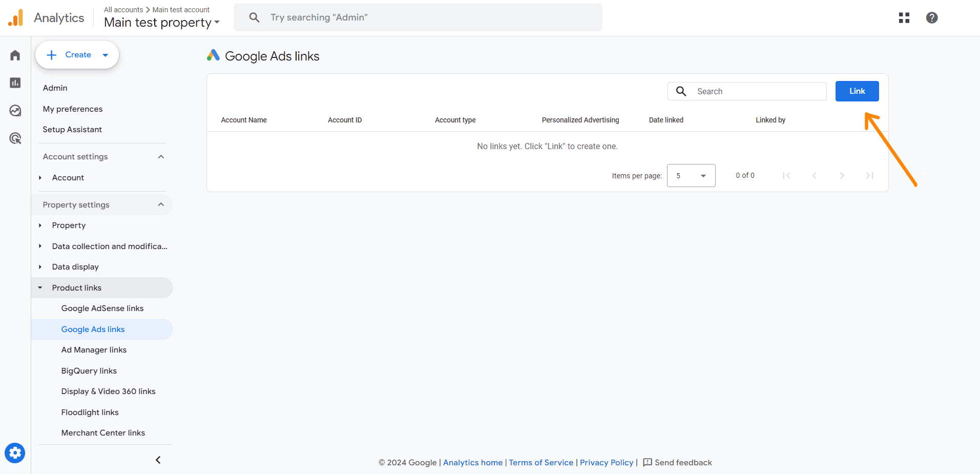Expand the Property tree item
Image resolution: width=980 pixels, height=474 pixels.
point(40,225)
